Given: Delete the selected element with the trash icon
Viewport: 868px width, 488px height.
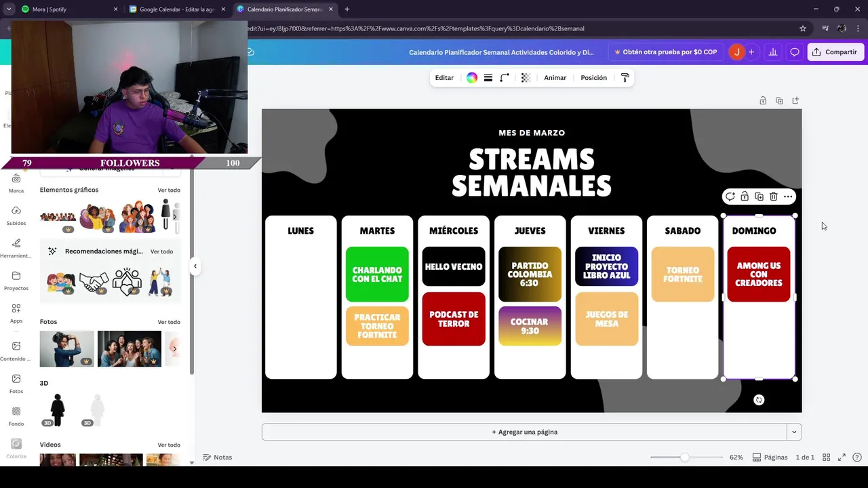Looking at the screenshot, I should tap(773, 197).
